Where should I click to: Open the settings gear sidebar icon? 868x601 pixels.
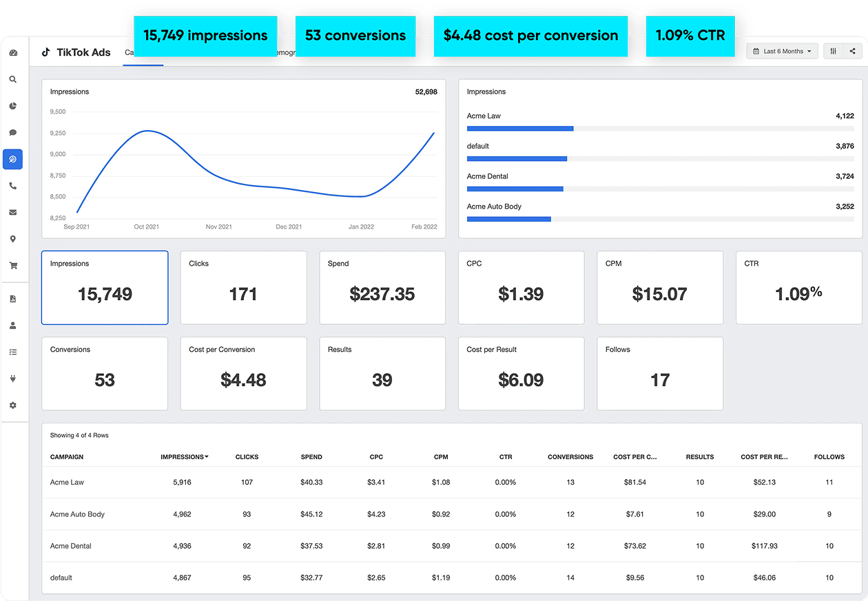tap(13, 405)
